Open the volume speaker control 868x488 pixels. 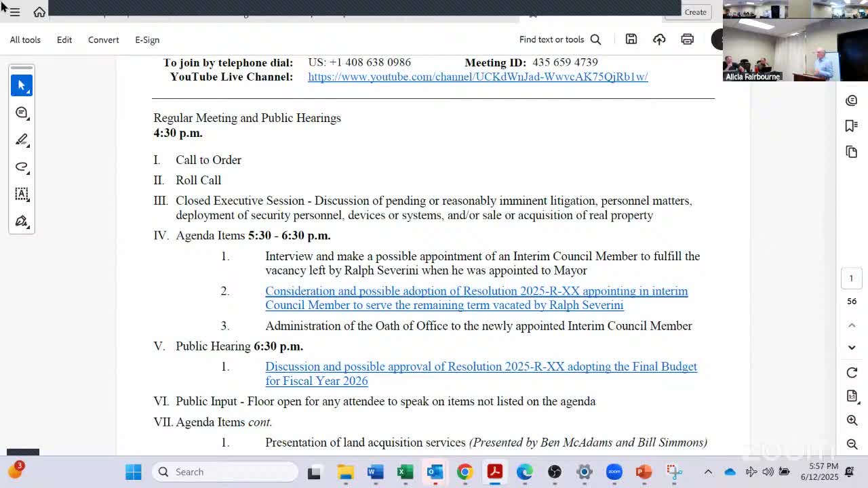click(768, 472)
